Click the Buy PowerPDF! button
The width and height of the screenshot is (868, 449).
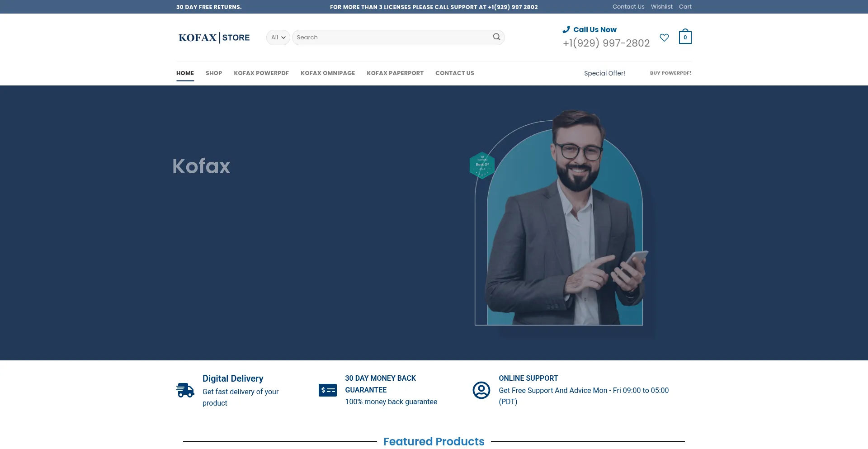(670, 73)
